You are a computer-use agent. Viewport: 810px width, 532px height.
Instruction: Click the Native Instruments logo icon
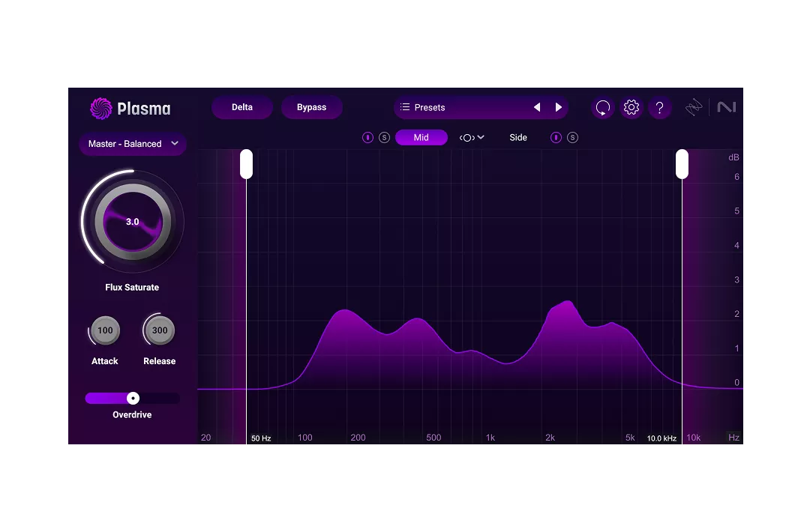pos(726,108)
